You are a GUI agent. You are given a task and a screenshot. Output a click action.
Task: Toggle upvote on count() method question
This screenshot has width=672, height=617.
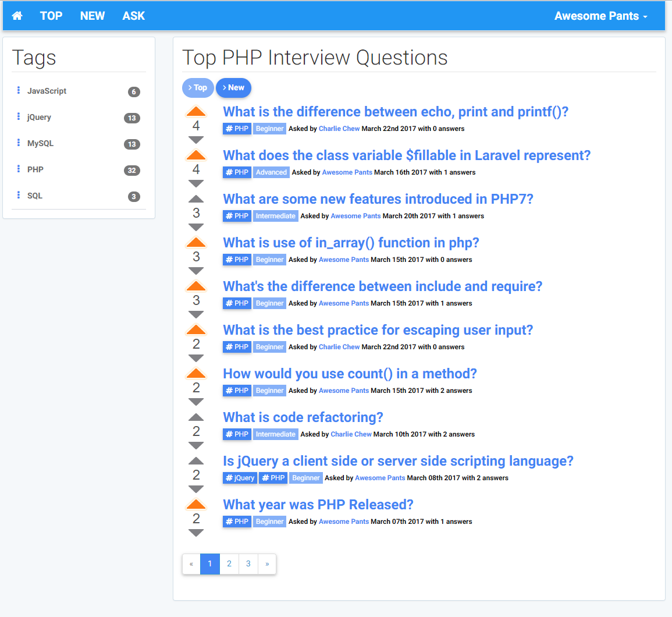(x=196, y=374)
